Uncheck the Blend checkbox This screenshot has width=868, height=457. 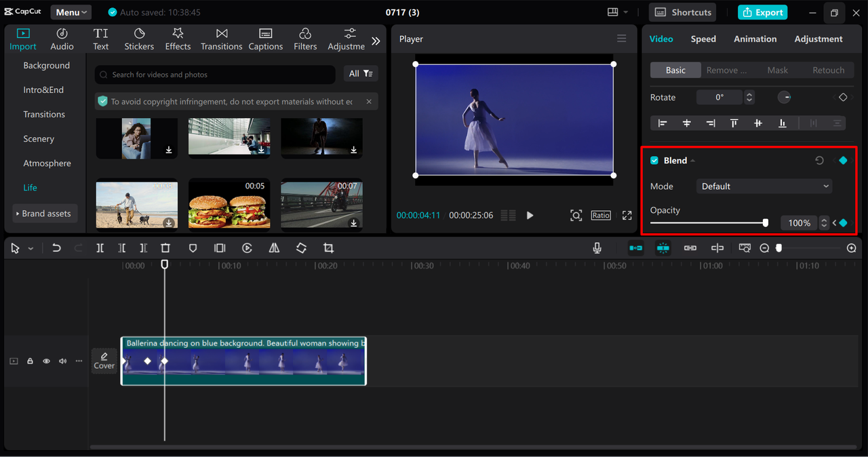tap(654, 161)
